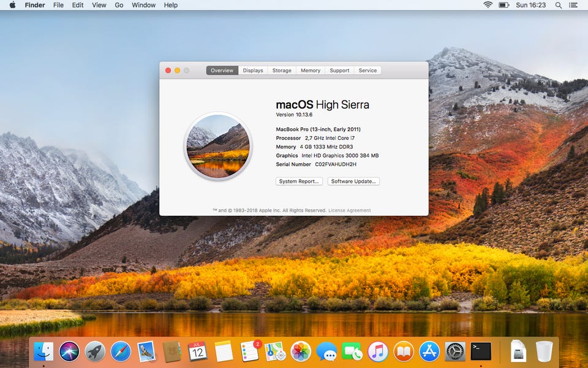Open Reminders with the red badge
Screen dimensions: 588x368
250,351
